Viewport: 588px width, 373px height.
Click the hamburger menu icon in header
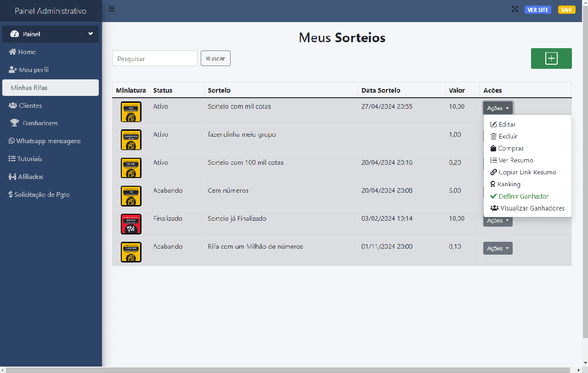[112, 9]
